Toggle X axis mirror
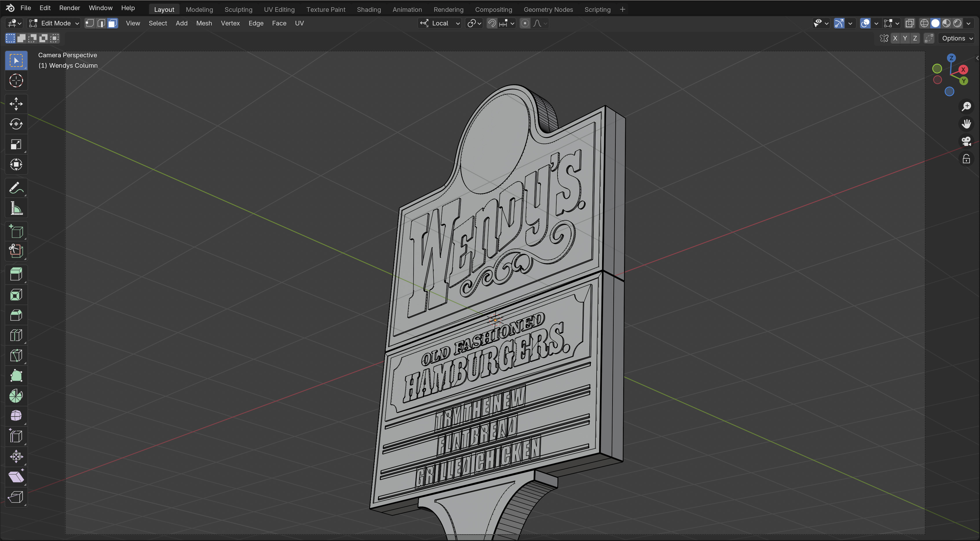The width and height of the screenshot is (980, 541). coord(895,38)
